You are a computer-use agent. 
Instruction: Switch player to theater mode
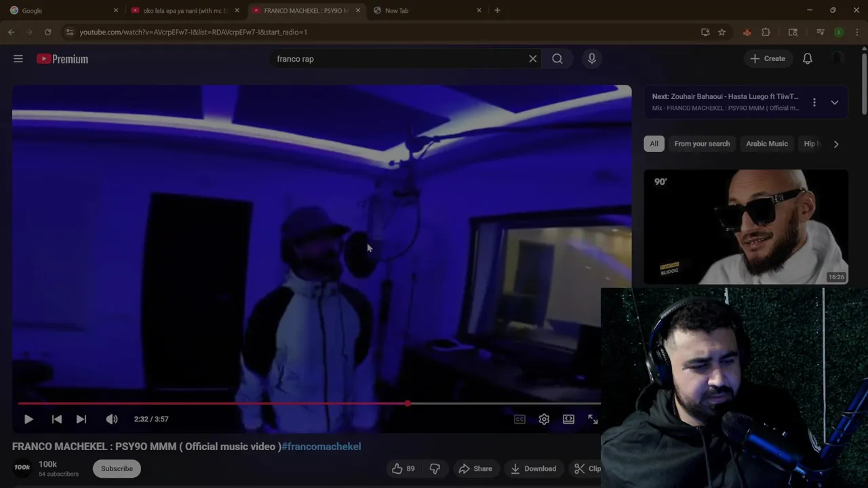(x=568, y=419)
